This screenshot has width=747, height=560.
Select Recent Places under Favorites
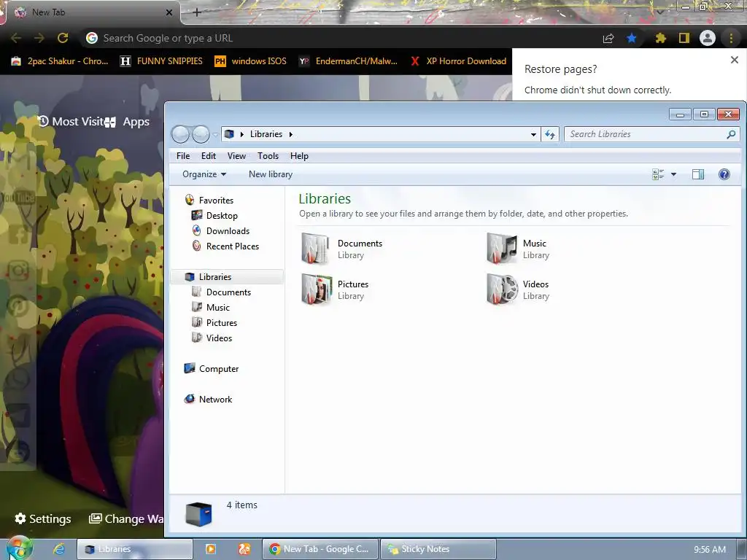tap(233, 246)
